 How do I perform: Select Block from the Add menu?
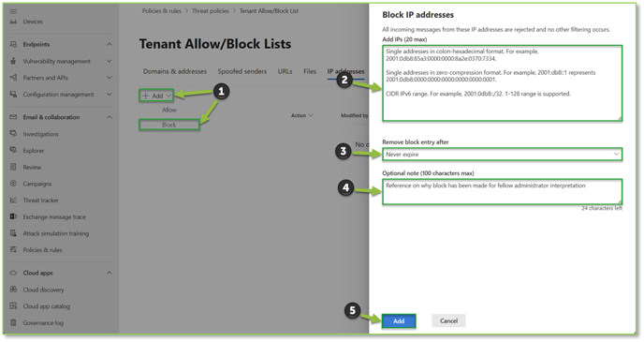point(169,125)
